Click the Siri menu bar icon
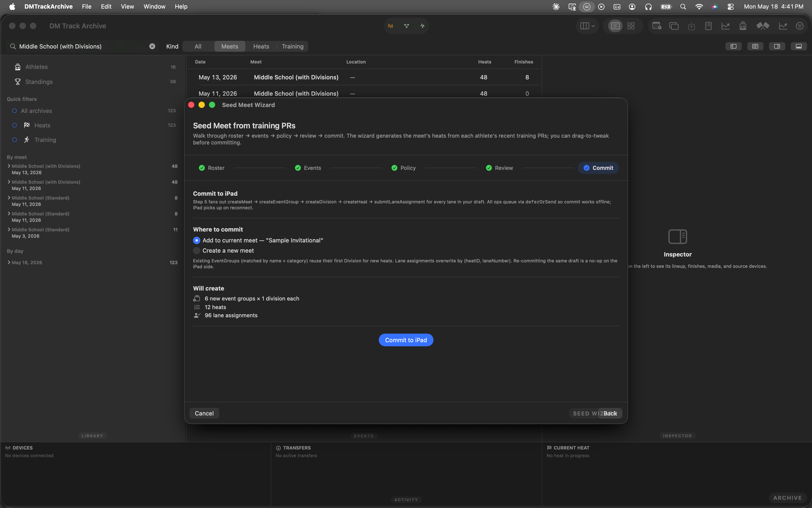Image resolution: width=812 pixels, height=508 pixels. 715,6
